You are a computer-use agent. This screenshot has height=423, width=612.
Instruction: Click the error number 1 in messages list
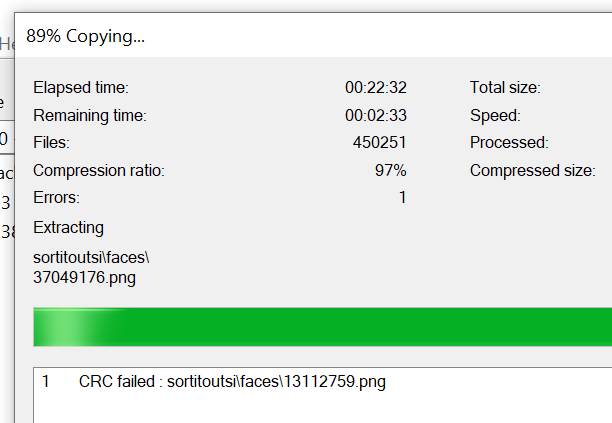46,382
